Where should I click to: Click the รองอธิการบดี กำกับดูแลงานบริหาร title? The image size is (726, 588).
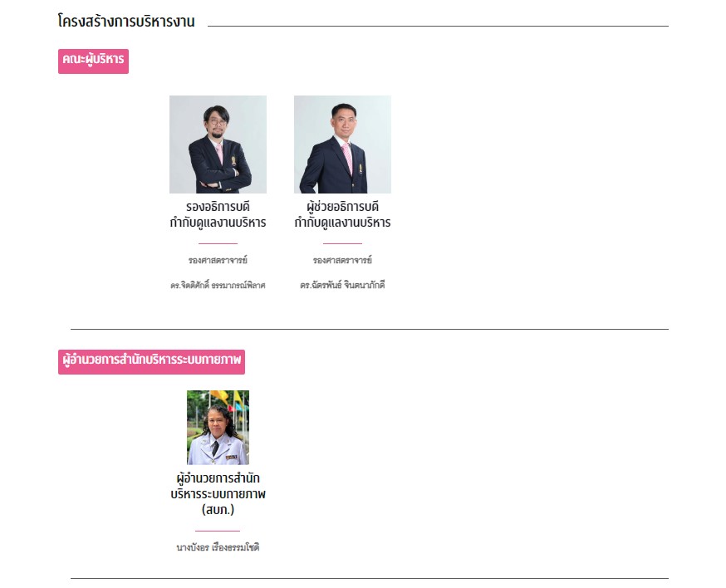(x=218, y=214)
